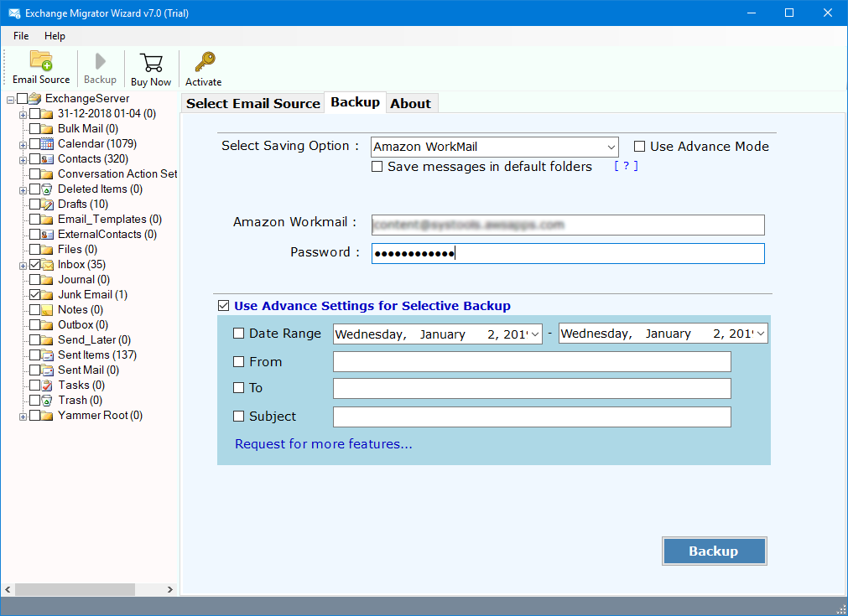Expand the 31-12-2018 01-04 folder node
This screenshot has width=848, height=616.
[x=23, y=115]
